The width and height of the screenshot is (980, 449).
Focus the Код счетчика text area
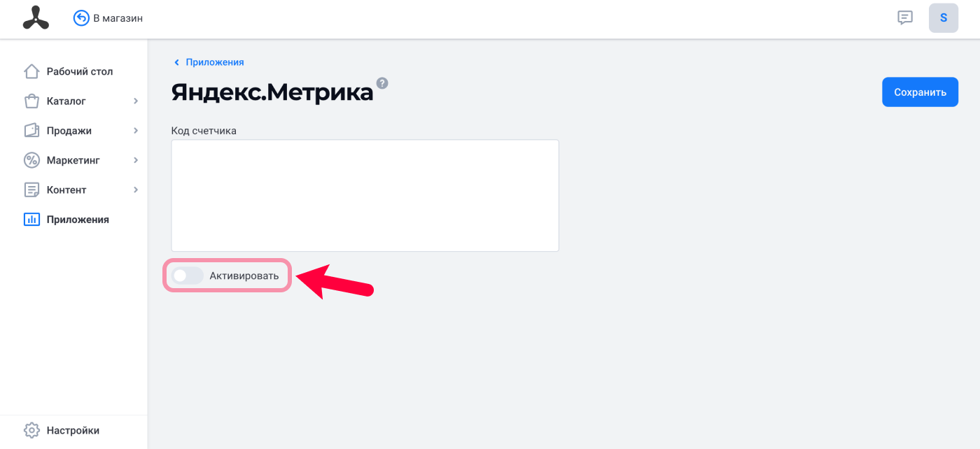point(365,195)
